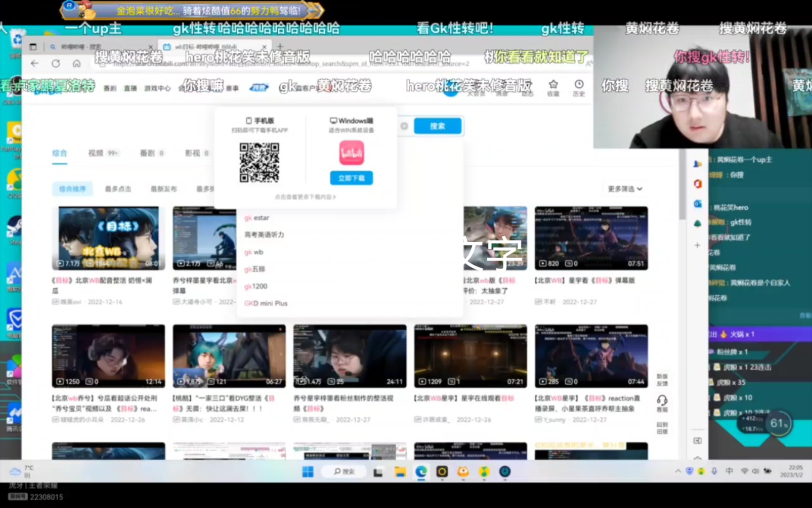Image resolution: width=812 pixels, height=508 pixels.
Task: Click the 游戏中心 item in bilibili header
Action: point(157,88)
